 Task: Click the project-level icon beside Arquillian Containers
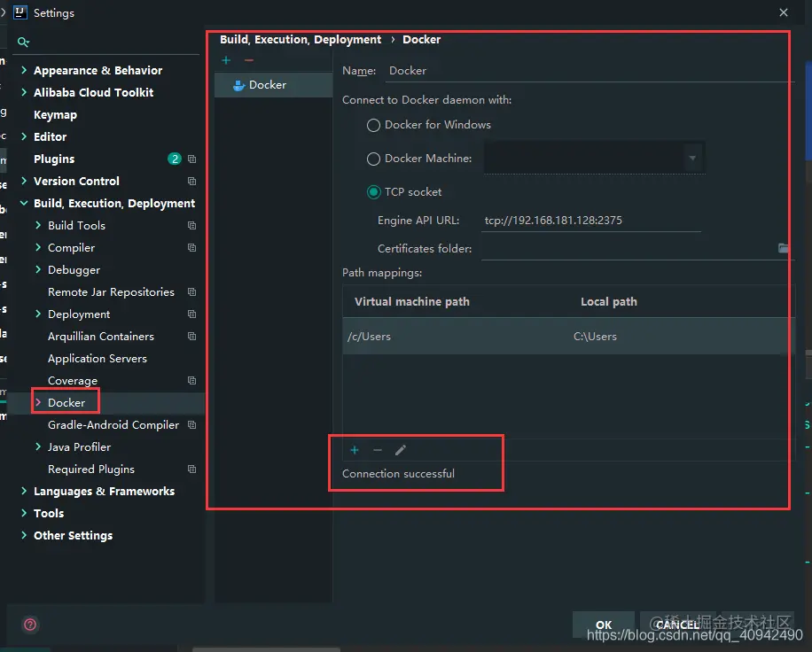(x=192, y=337)
